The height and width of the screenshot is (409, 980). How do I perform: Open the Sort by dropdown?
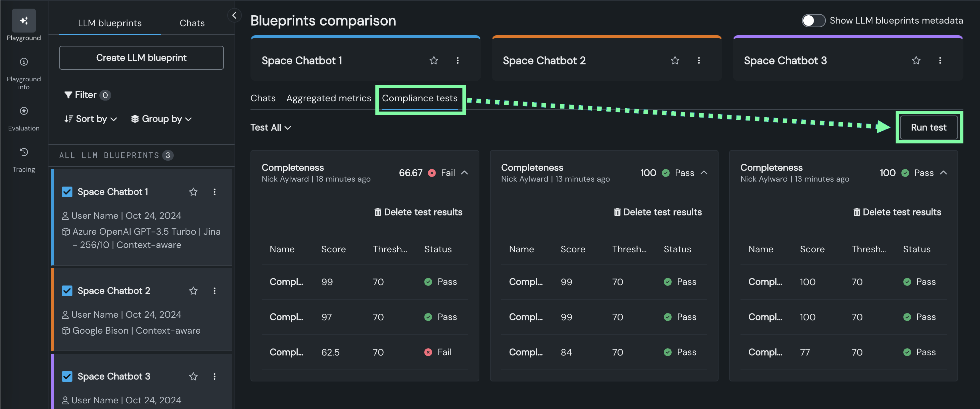pos(91,119)
